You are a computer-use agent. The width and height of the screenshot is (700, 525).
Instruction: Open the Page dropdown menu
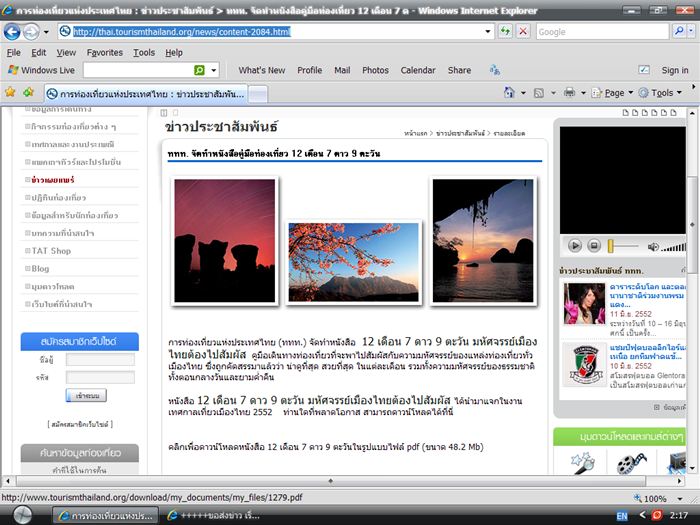[614, 92]
